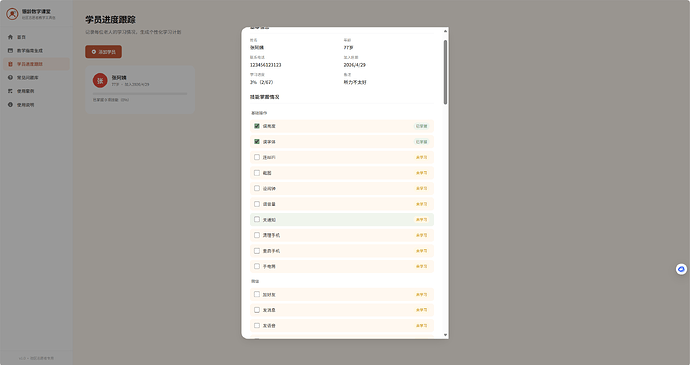
Task: Click the 未学习 badge on the 关通知 row
Action: point(422,219)
